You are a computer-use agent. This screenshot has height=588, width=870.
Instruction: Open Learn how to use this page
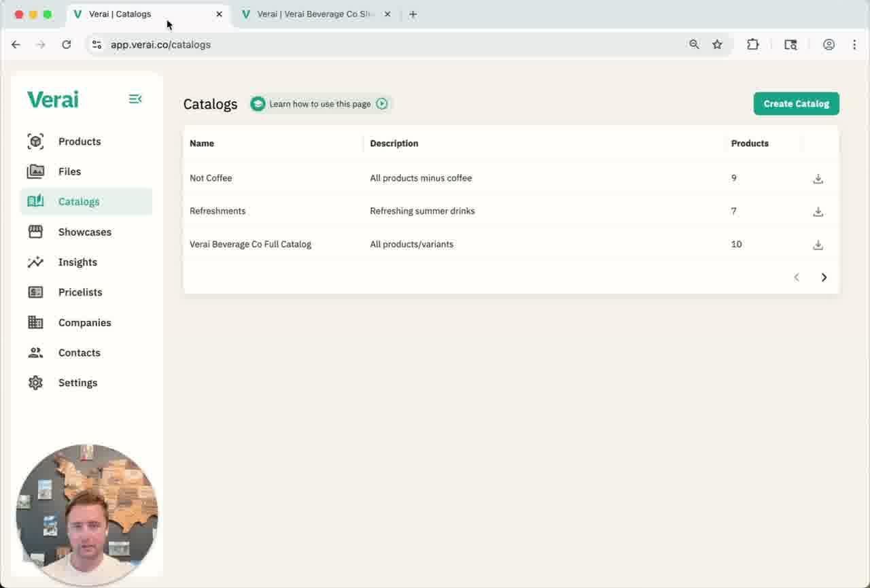coord(321,104)
